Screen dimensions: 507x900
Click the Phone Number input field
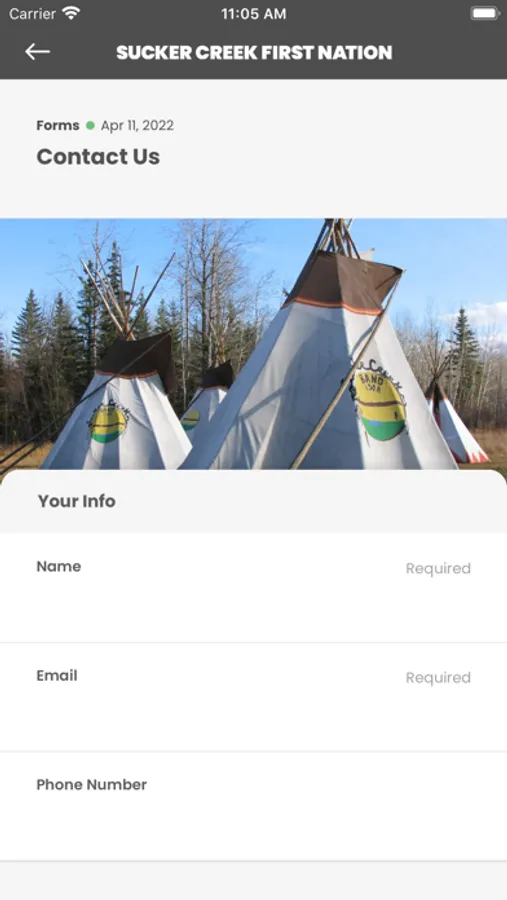[x=253, y=806]
